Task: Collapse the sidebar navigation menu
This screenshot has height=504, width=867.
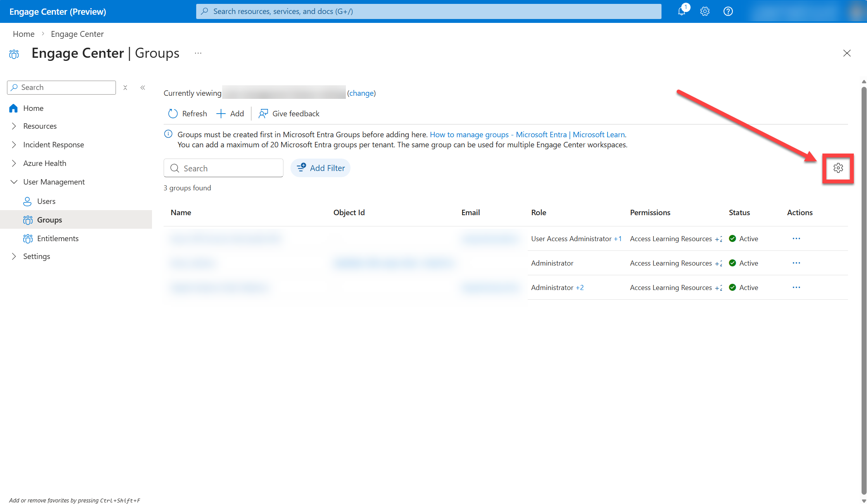Action: coord(143,88)
